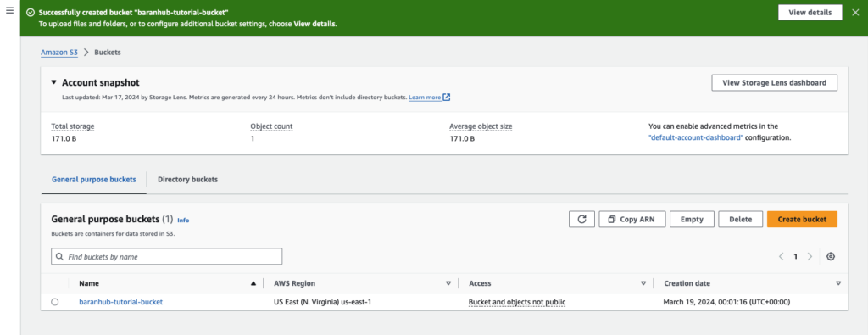Collapse the Account snapshot section
The image size is (868, 335).
coord(53,82)
